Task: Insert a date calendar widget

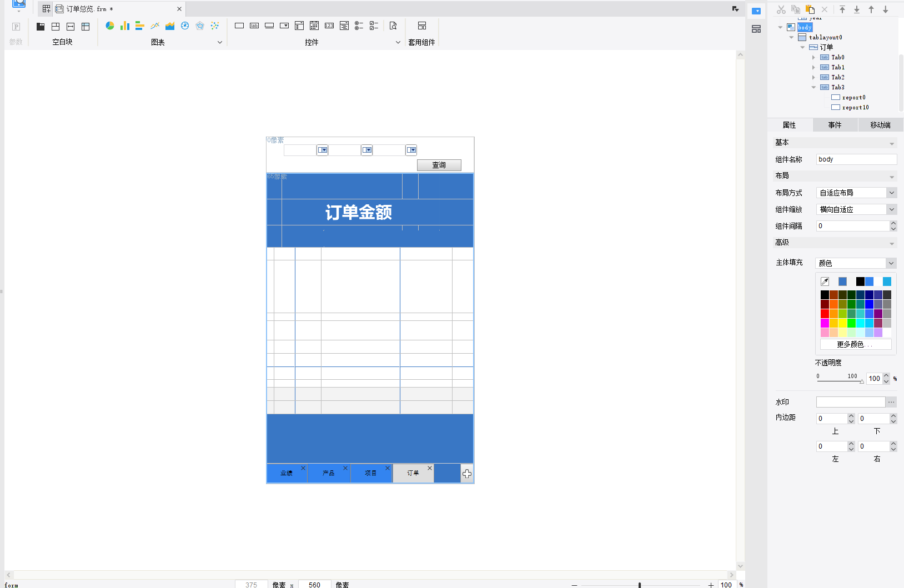Action: point(314,26)
